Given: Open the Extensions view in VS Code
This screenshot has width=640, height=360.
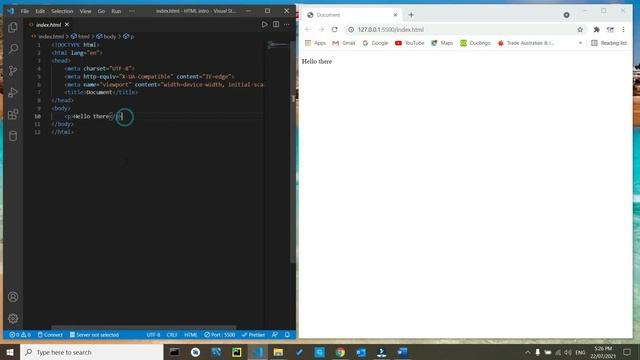Looking at the screenshot, I should coord(13,114).
